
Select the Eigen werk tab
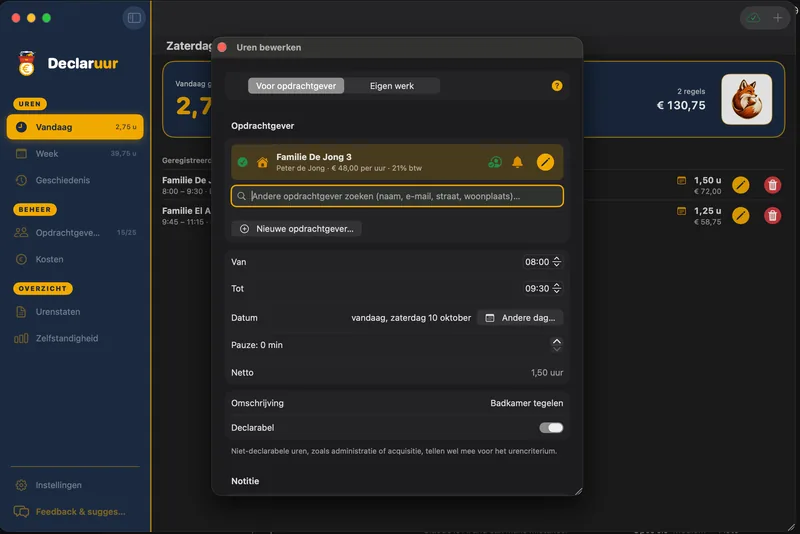[392, 86]
